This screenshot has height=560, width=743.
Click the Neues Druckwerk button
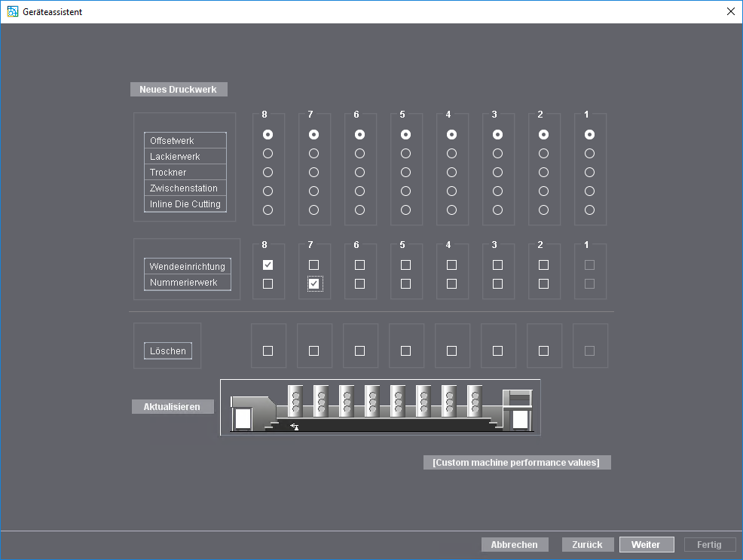pyautogui.click(x=179, y=90)
